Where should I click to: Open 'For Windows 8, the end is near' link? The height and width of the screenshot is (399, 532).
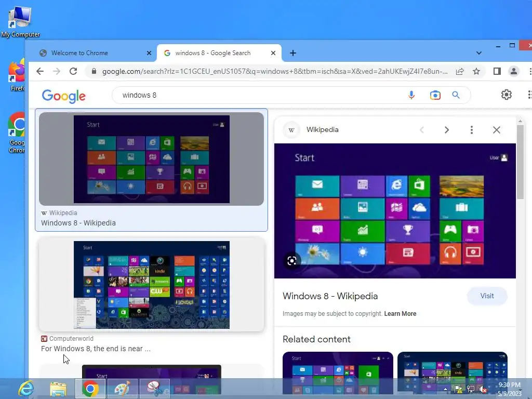click(x=96, y=349)
